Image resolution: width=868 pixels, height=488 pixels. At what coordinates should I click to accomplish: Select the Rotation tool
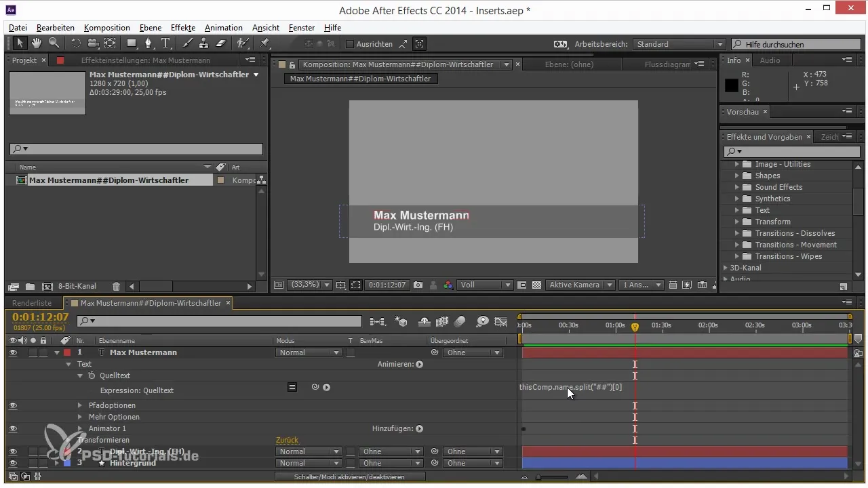click(75, 43)
